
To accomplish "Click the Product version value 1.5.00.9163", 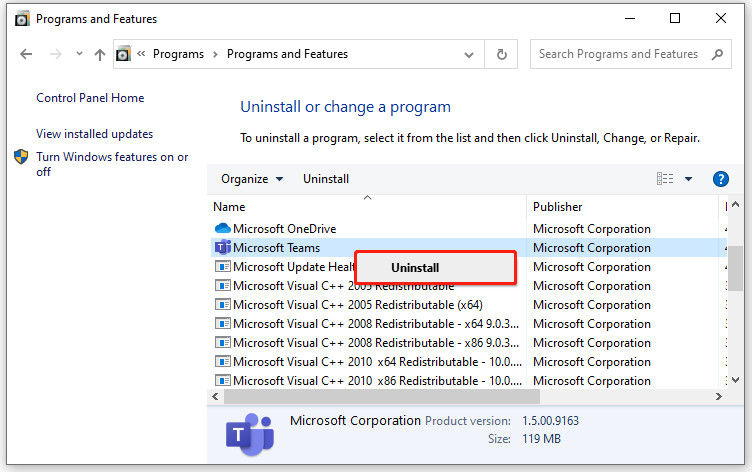I will (550, 421).
